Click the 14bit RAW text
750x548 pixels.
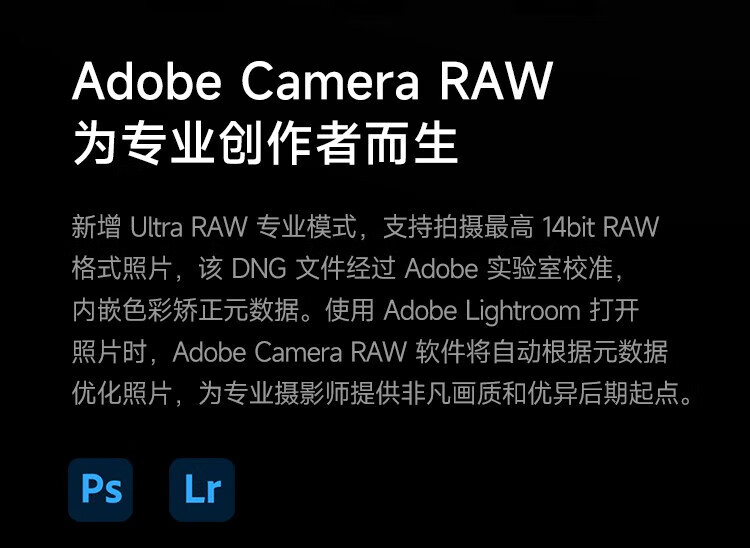pyautogui.click(x=601, y=227)
